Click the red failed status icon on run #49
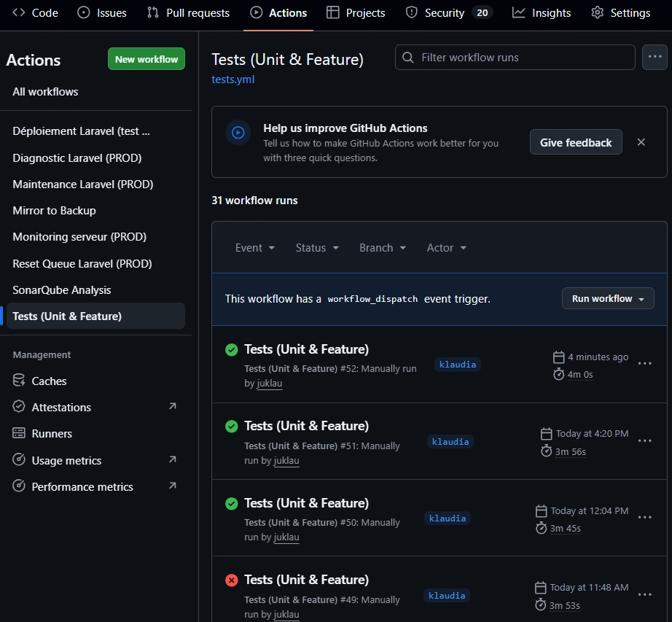Viewport: 672px width, 622px height. tap(232, 580)
